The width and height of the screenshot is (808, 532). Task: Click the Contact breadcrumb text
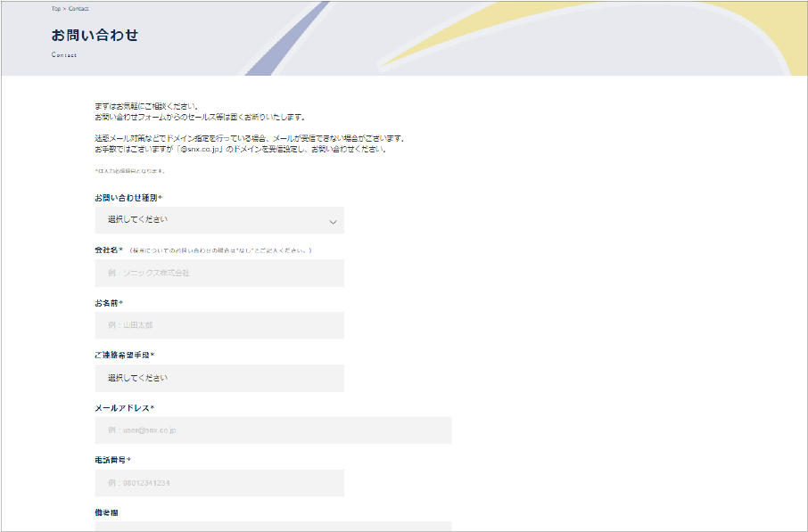[78, 9]
